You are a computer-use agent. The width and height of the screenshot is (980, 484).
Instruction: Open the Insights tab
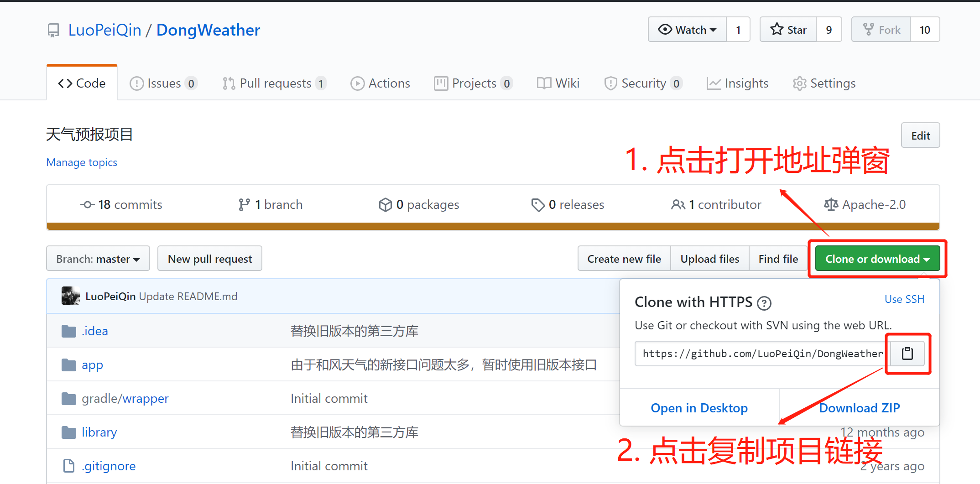738,83
